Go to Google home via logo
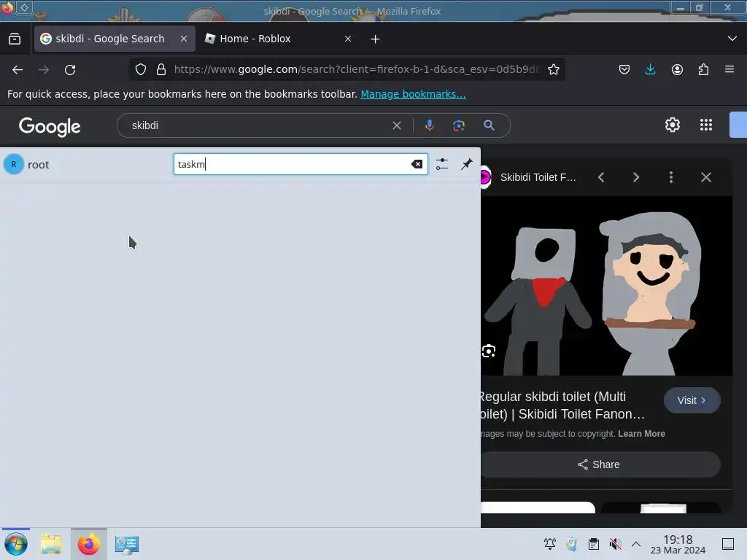 tap(50, 126)
